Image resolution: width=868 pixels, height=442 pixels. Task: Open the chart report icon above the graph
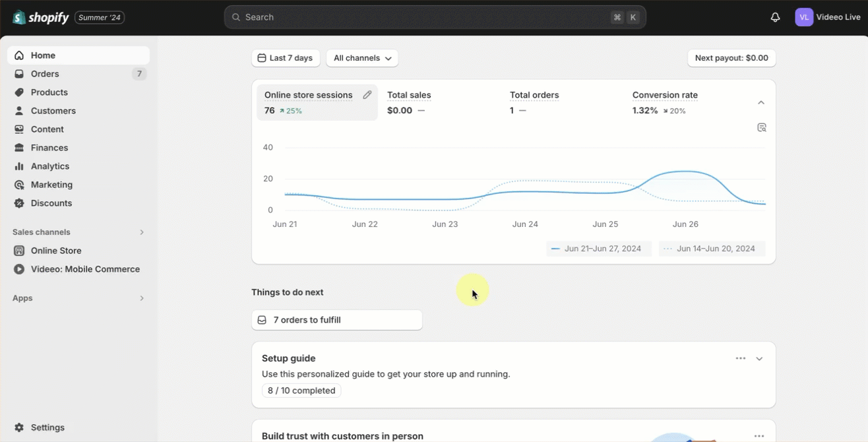[x=761, y=127]
